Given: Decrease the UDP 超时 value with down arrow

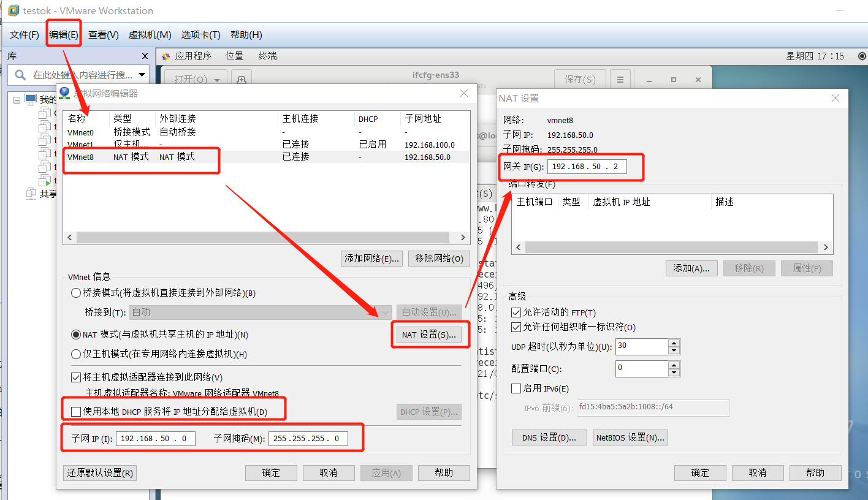Looking at the screenshot, I should [674, 350].
